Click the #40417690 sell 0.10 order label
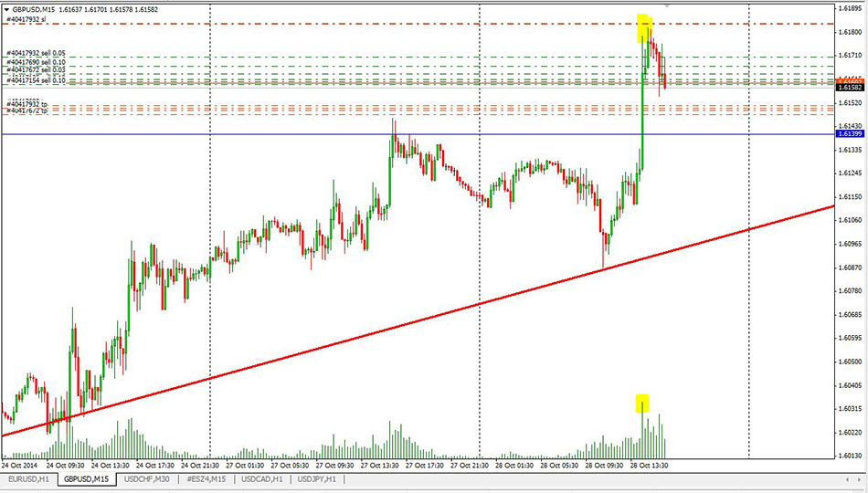Image resolution: width=868 pixels, height=493 pixels. [37, 61]
